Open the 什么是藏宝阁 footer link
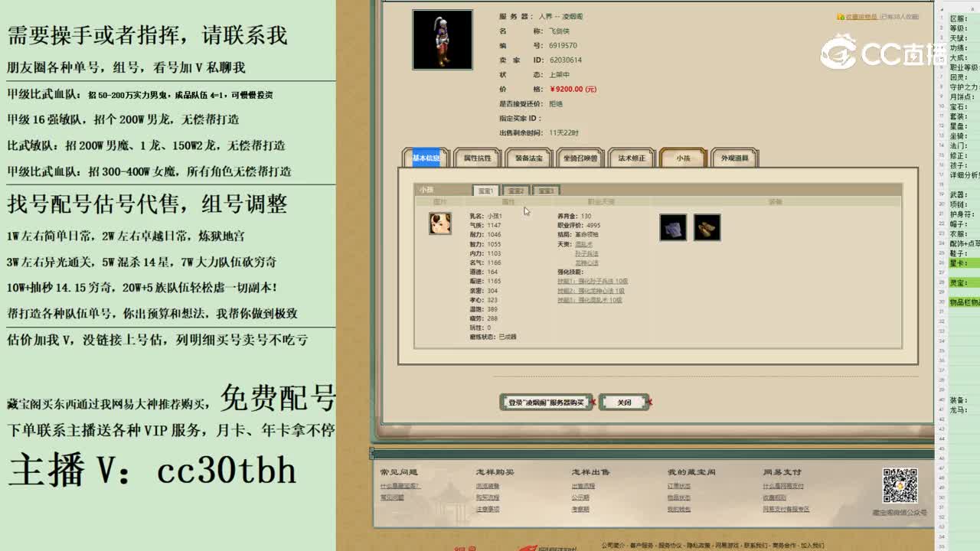Image resolution: width=980 pixels, height=551 pixels. pos(400,486)
